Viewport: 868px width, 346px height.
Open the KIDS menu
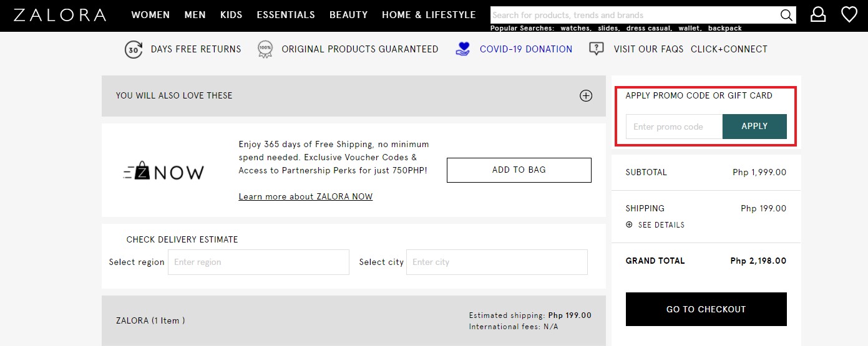tap(231, 15)
